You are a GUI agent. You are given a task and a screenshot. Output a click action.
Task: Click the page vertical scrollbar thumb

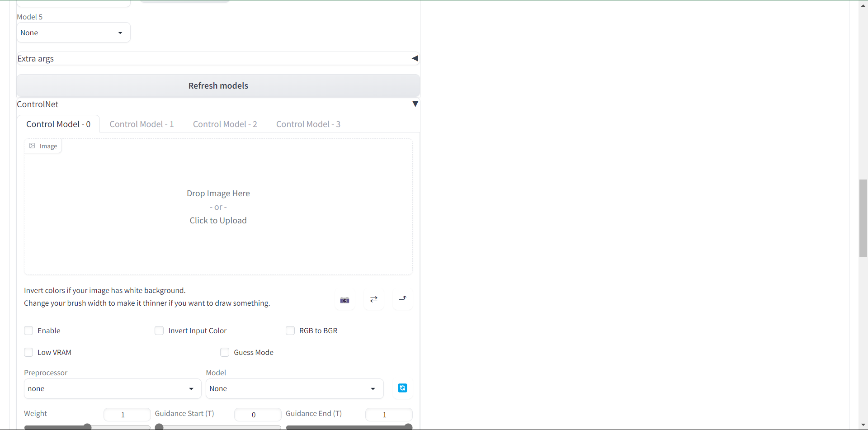point(863,218)
